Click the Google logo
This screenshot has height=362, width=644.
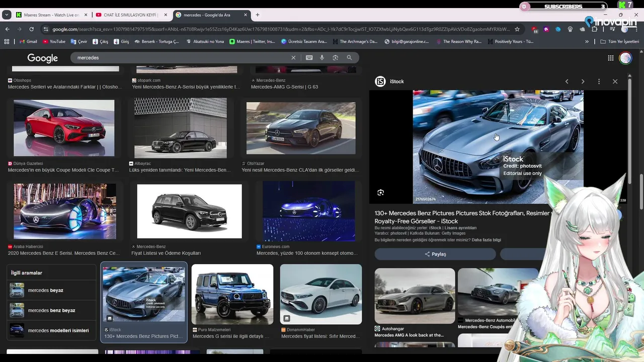click(x=42, y=58)
